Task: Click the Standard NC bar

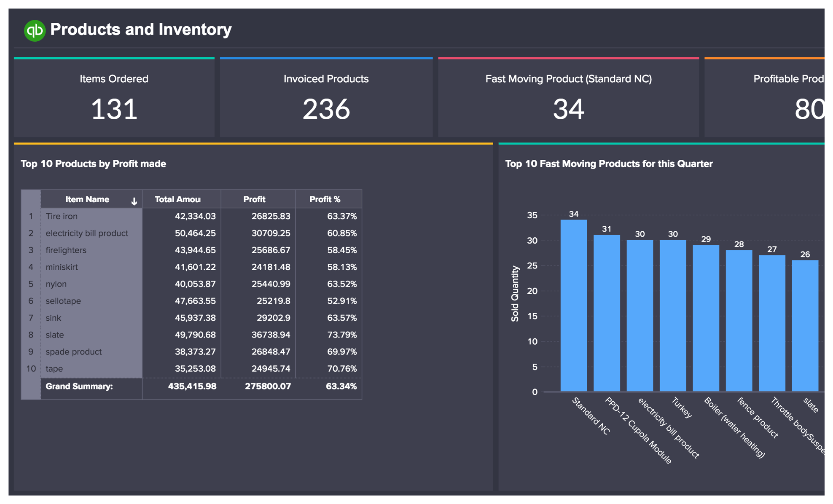Action: 573,306
